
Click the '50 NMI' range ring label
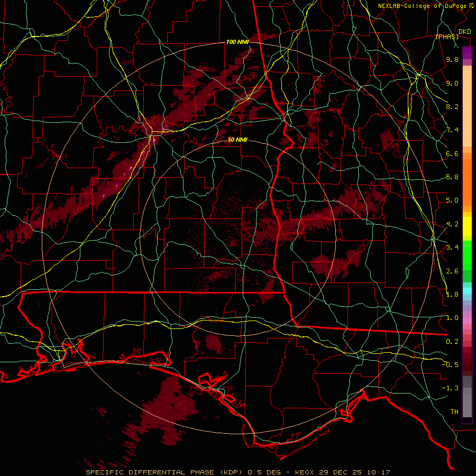(237, 140)
